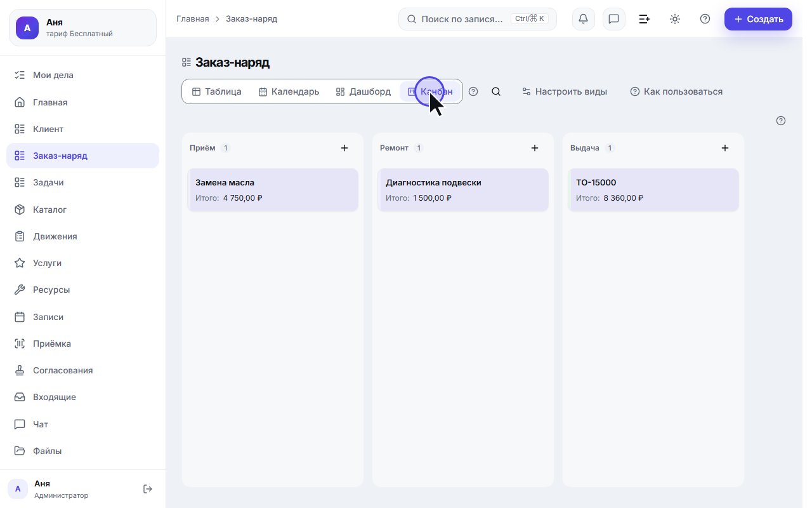The height and width of the screenshot is (508, 812).
Task: Select Заказ-наряд in sidebar
Action: [x=82, y=156]
